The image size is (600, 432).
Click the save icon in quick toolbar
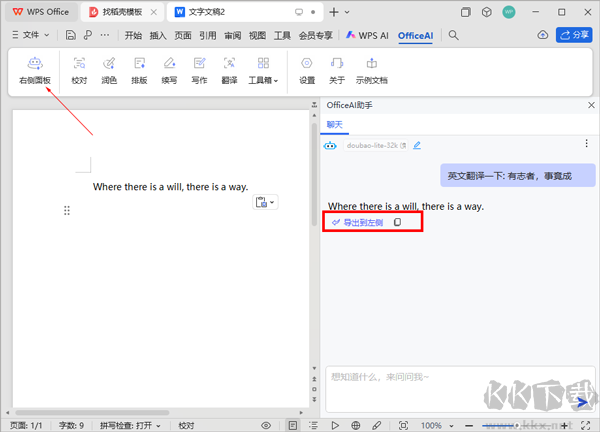click(x=70, y=35)
